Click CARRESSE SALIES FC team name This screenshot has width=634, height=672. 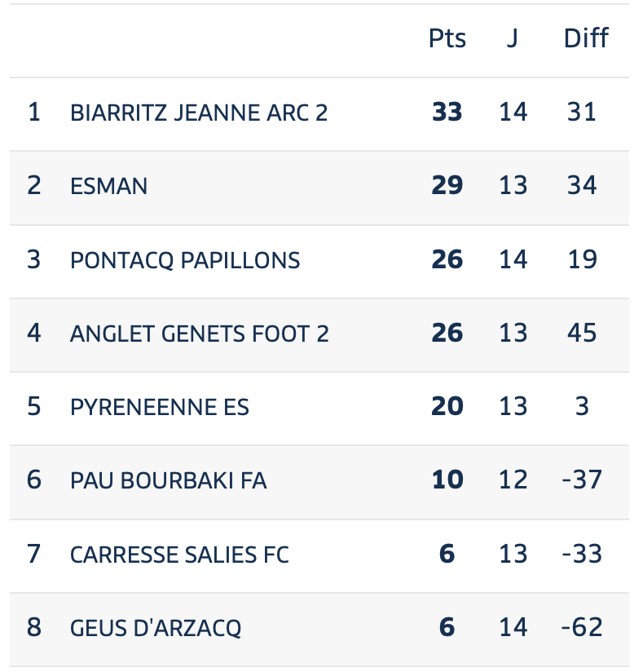coord(179,555)
